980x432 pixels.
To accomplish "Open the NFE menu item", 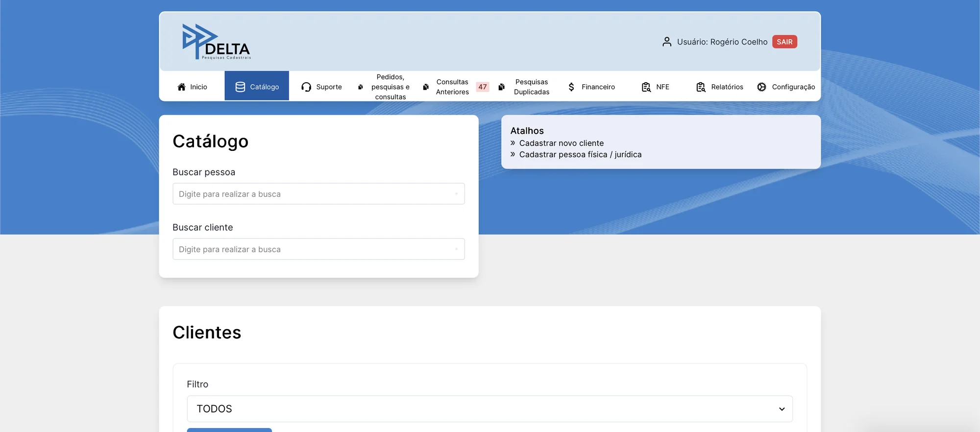I will [x=656, y=87].
